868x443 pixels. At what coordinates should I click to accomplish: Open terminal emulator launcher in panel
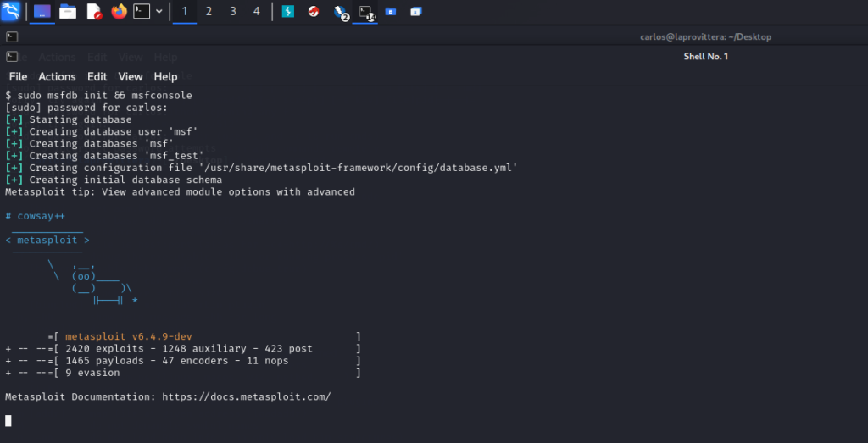tap(142, 12)
